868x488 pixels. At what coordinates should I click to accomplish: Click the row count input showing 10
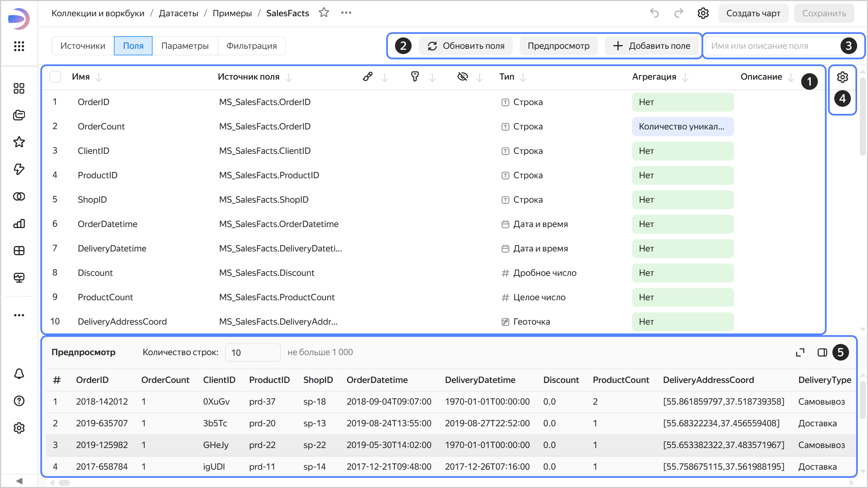coord(253,352)
